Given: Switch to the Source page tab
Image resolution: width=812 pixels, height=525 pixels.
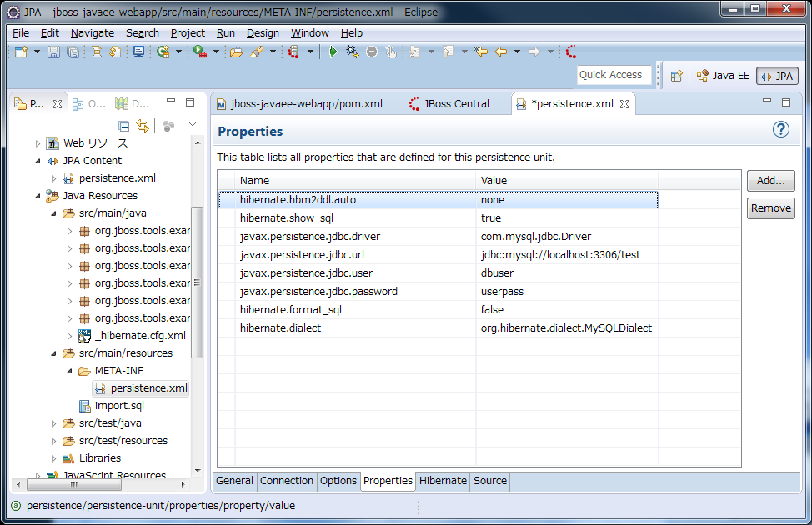Looking at the screenshot, I should click(490, 481).
